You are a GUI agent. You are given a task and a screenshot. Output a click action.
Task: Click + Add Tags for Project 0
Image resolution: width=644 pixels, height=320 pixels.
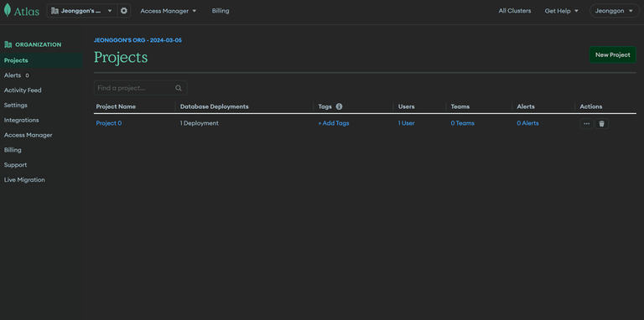[x=334, y=123]
